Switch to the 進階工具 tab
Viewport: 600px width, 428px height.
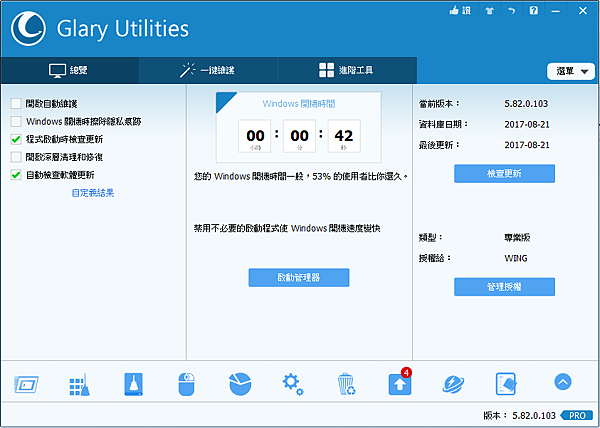point(347,70)
